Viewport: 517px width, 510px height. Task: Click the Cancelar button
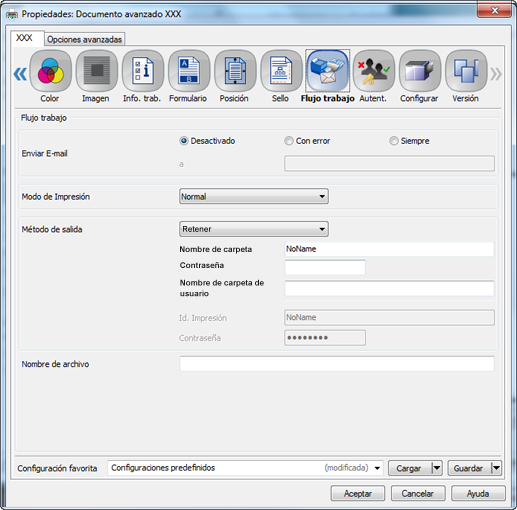[418, 493]
